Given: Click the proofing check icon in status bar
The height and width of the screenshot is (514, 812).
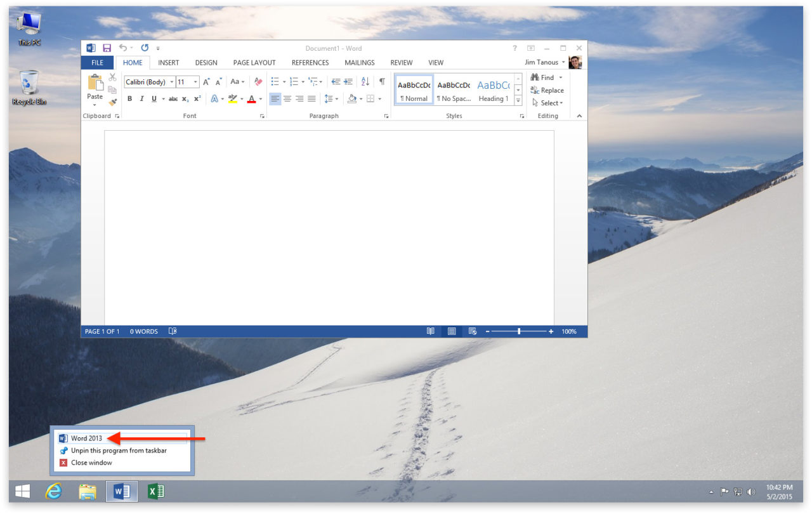Looking at the screenshot, I should (172, 331).
